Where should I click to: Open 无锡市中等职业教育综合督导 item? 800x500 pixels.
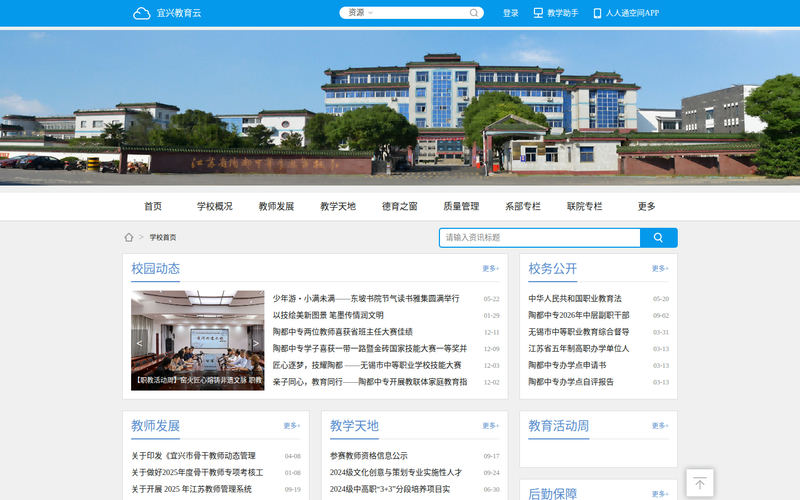(x=579, y=332)
